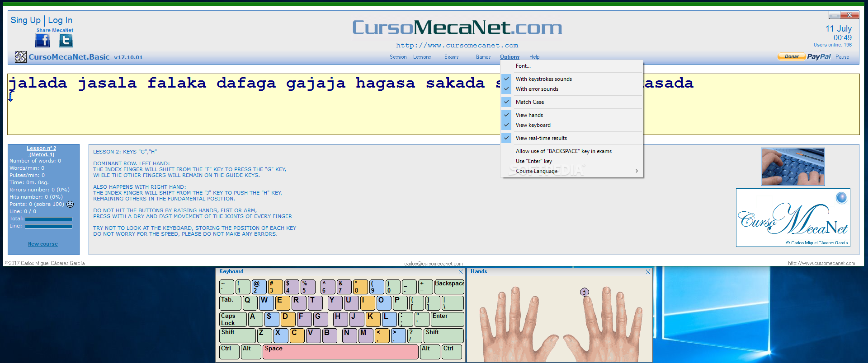Viewport: 868px width, 363px height.
Task: Click the Q key on virtual keyboard
Action: click(250, 303)
